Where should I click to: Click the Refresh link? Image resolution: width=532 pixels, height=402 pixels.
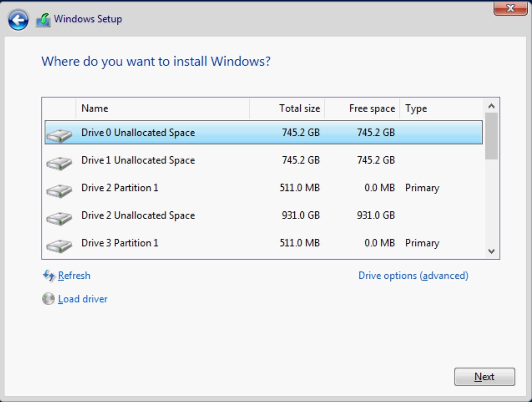[x=74, y=275]
